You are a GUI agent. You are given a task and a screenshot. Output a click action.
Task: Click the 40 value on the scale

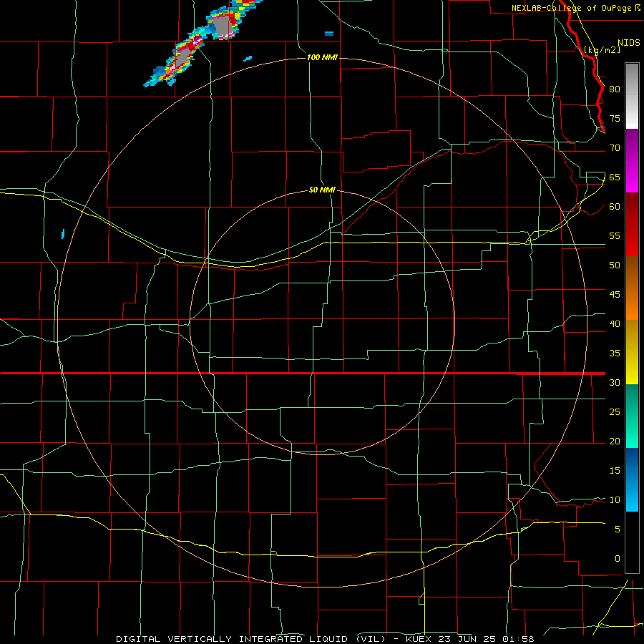615,323
